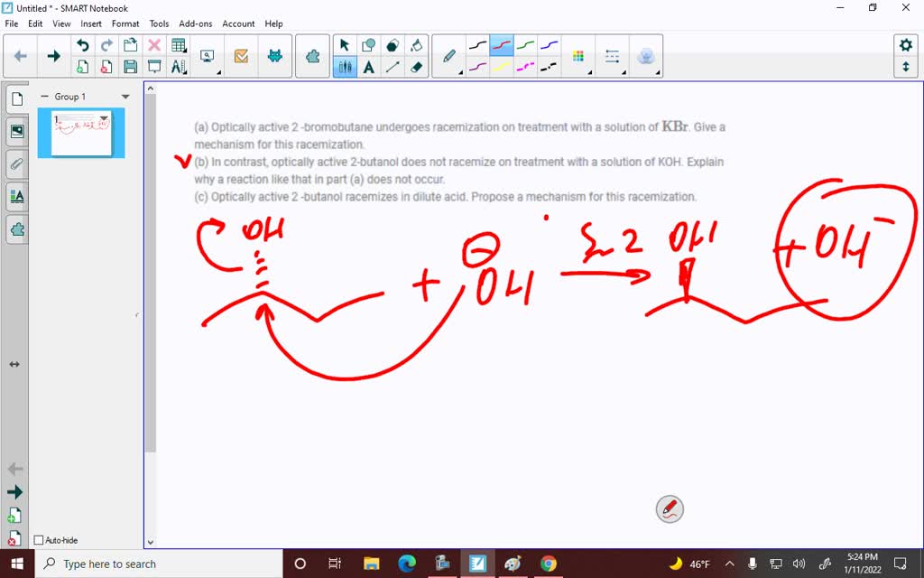Viewport: 924px width, 578px height.
Task: Select the blue pen color stroke
Action: click(548, 44)
